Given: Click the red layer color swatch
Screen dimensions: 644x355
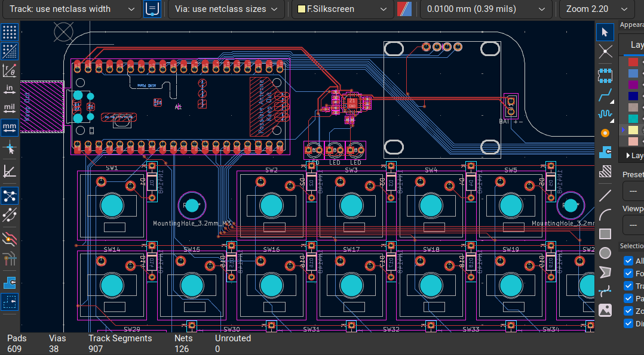Looking at the screenshot, I should coord(633,62).
